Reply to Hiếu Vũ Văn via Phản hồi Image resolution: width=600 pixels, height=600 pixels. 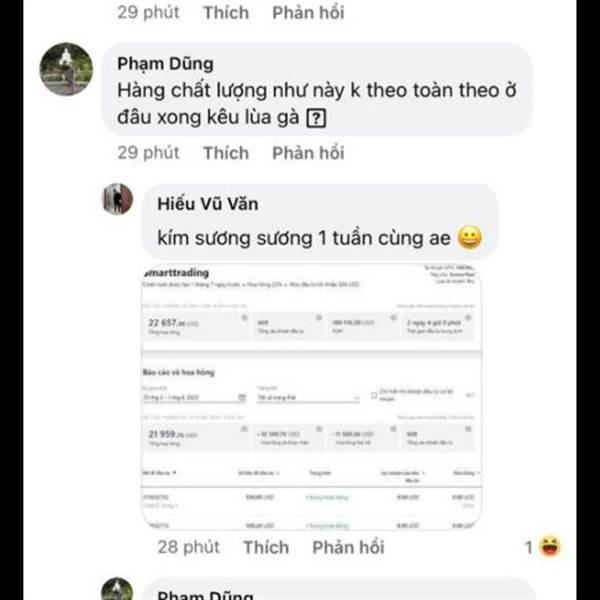click(x=348, y=547)
